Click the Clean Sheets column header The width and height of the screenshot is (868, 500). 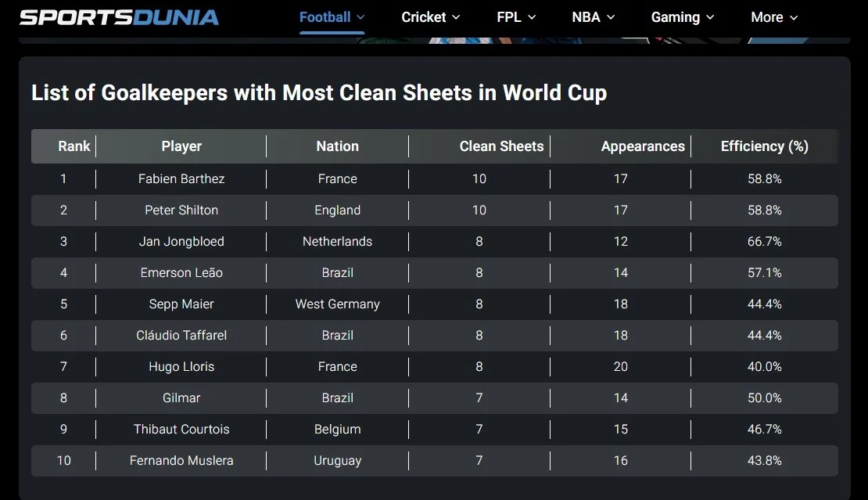[x=501, y=146]
